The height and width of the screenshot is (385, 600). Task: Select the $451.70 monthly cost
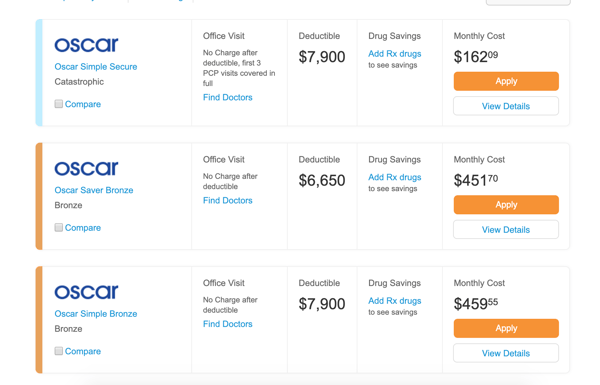coord(476,180)
